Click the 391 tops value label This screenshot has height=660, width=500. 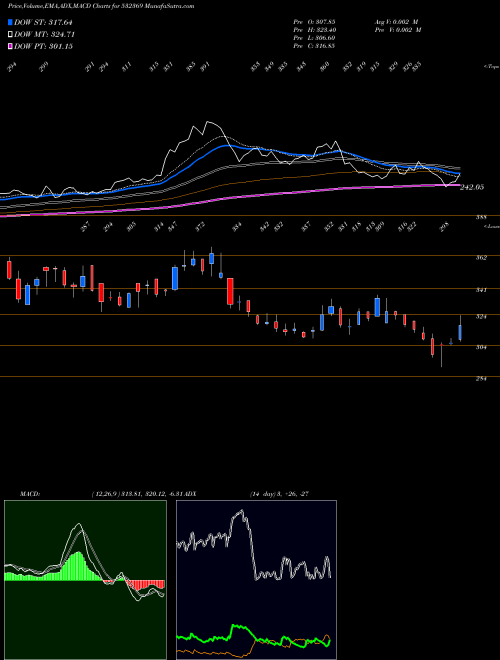click(205, 67)
